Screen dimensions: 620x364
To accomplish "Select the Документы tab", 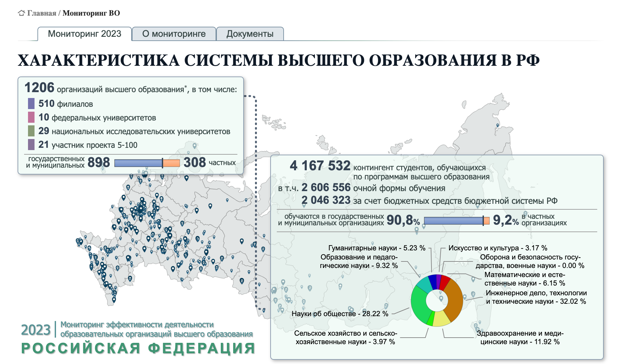I will (x=250, y=34).
